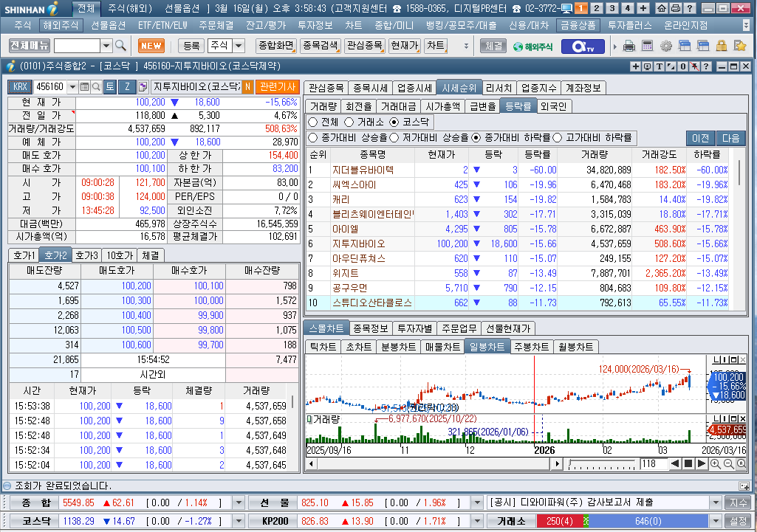This screenshot has width=757, height=532.
Task: Open the 선물옵션 main menu
Action: point(108,26)
